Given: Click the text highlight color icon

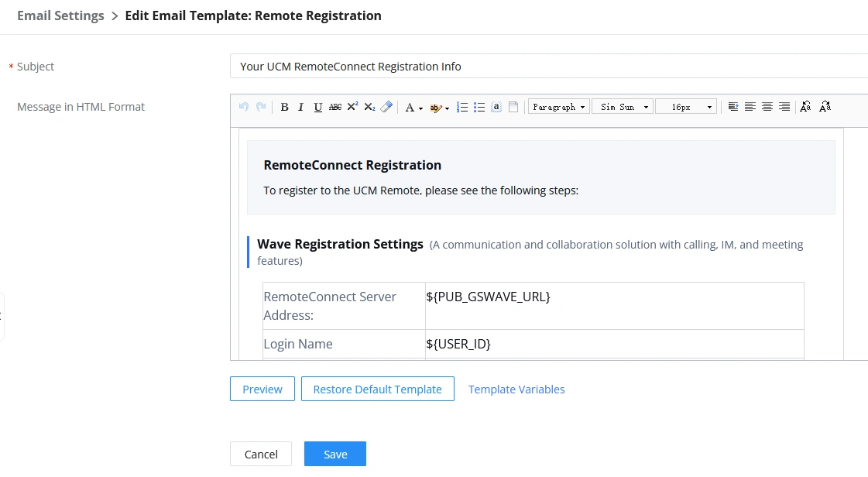Looking at the screenshot, I should 436,108.
